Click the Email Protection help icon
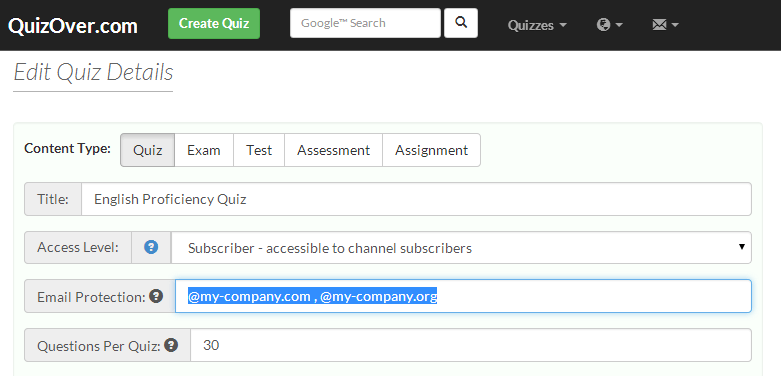The height and width of the screenshot is (376, 781). coord(156,296)
